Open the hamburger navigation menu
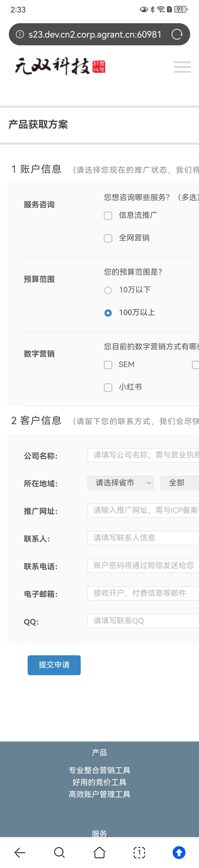199x868 pixels. point(182,67)
